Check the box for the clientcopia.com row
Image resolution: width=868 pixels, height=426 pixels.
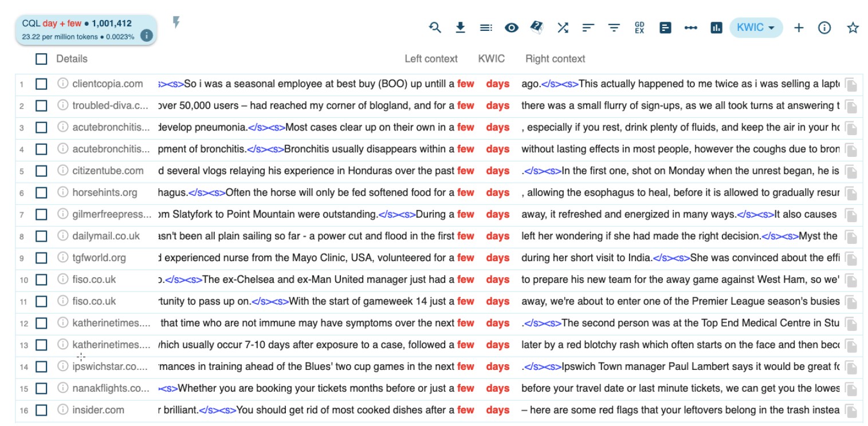coord(41,84)
